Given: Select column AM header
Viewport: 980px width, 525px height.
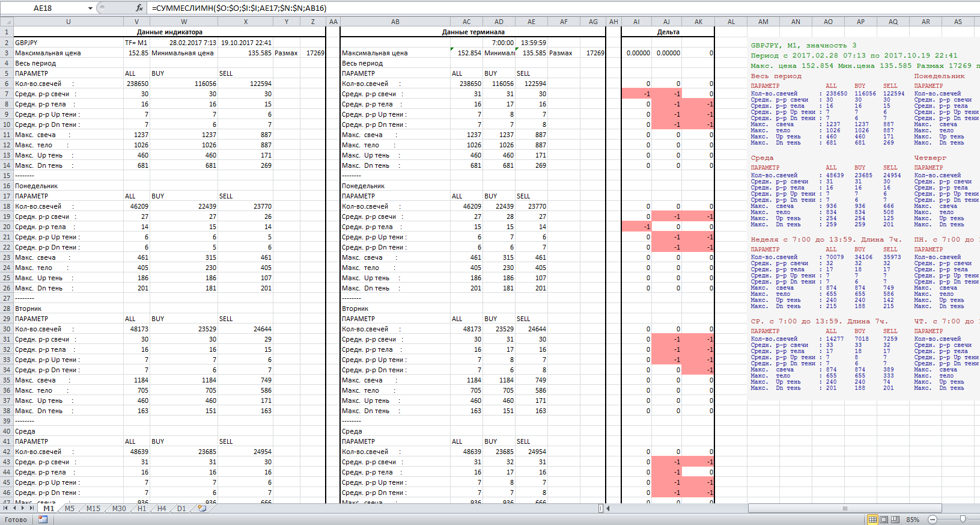Looking at the screenshot, I should (x=763, y=22).
